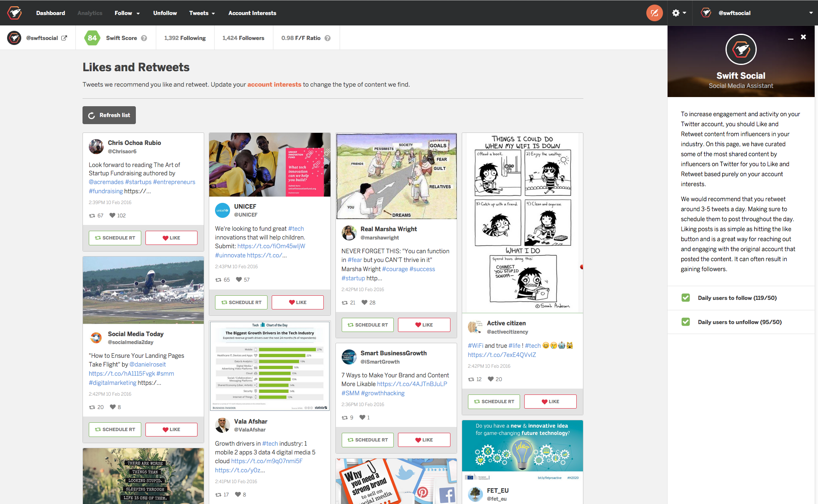Click the orange compose tweet icon
Viewport: 818px width, 504px height.
(x=654, y=13)
